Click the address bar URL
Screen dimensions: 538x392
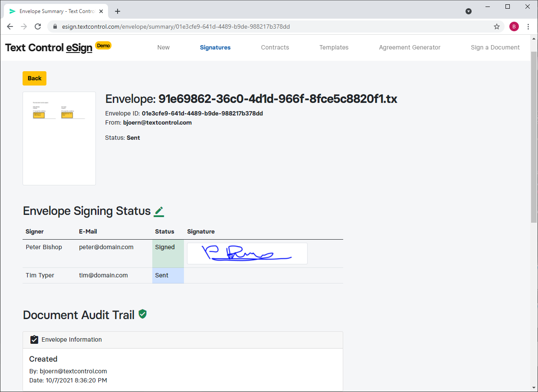(176, 26)
